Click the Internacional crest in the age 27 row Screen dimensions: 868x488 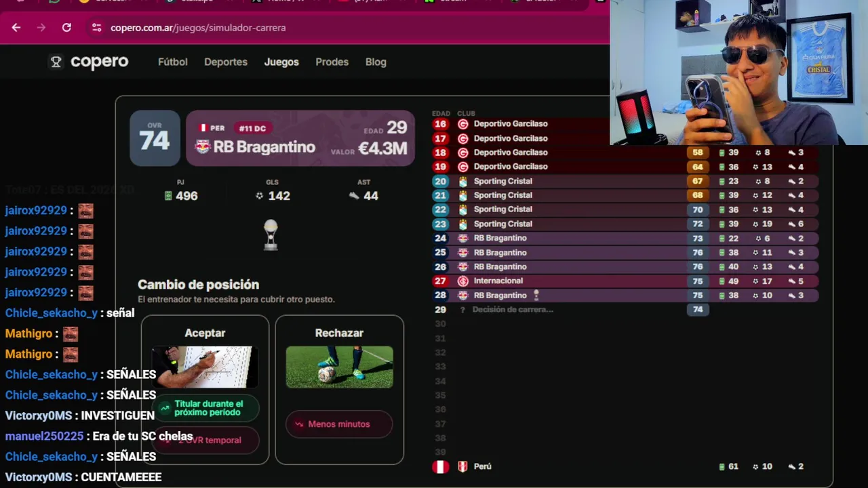[x=463, y=281]
